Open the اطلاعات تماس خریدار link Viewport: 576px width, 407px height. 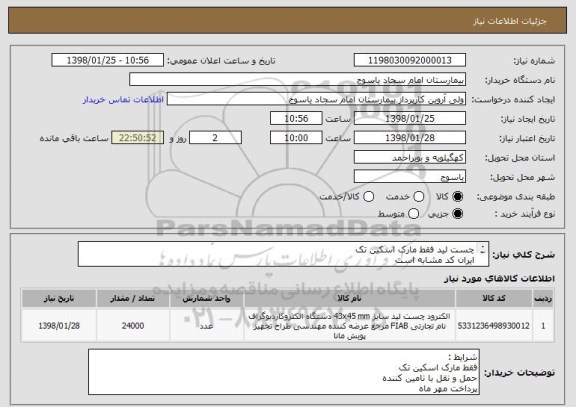pyautogui.click(x=123, y=100)
